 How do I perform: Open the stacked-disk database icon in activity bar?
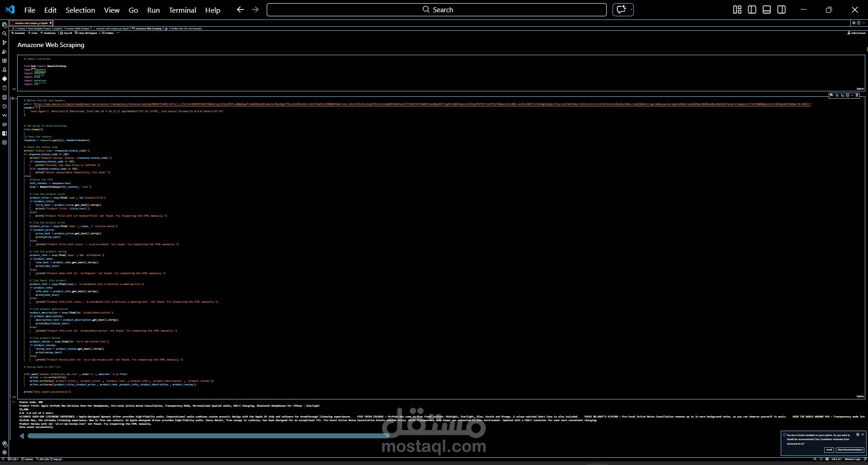click(x=5, y=97)
